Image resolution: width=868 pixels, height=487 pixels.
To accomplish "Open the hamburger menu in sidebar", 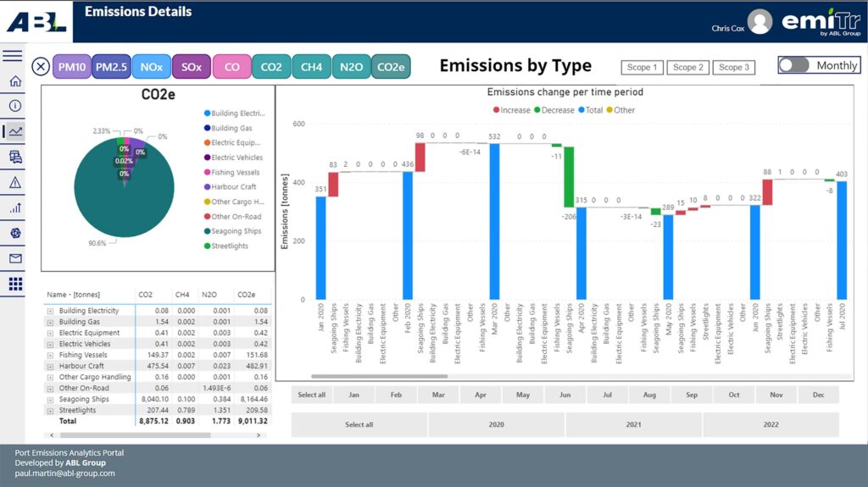I will point(13,56).
